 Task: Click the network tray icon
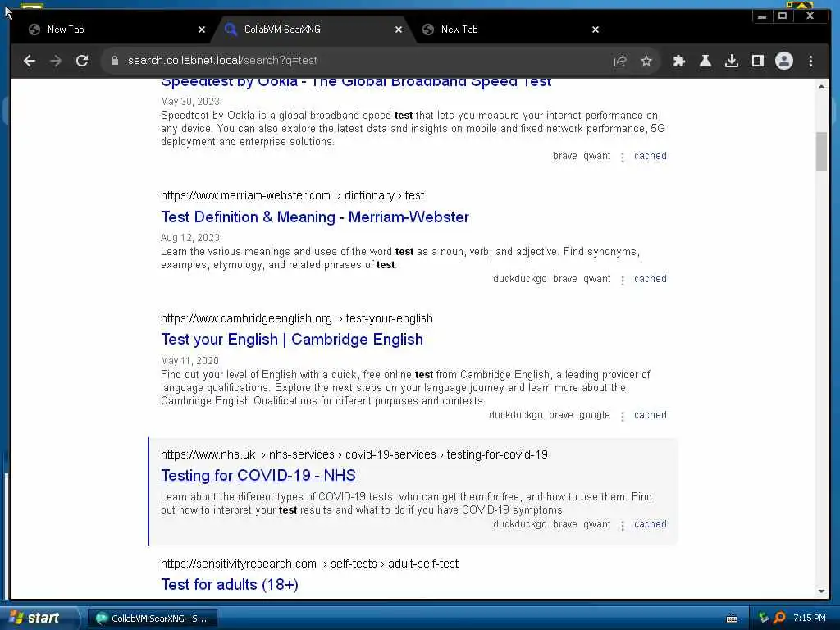coord(764,619)
